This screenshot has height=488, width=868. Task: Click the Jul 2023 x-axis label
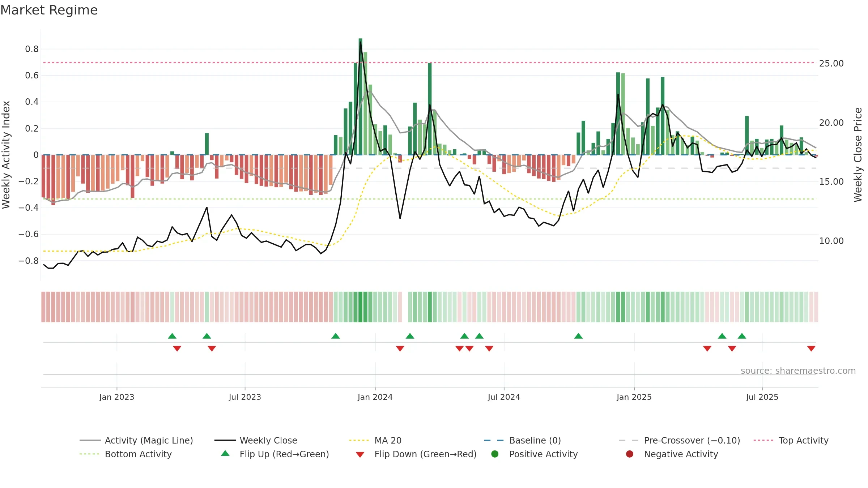245,397
